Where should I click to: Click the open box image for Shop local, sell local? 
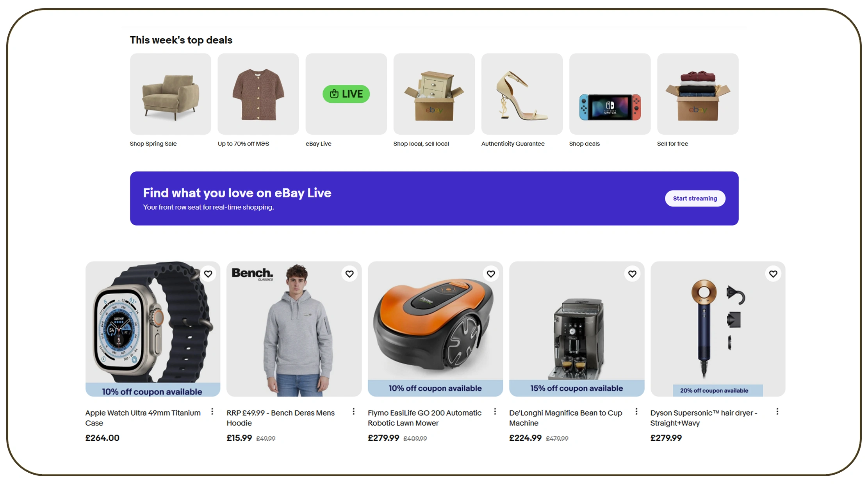[x=434, y=94]
